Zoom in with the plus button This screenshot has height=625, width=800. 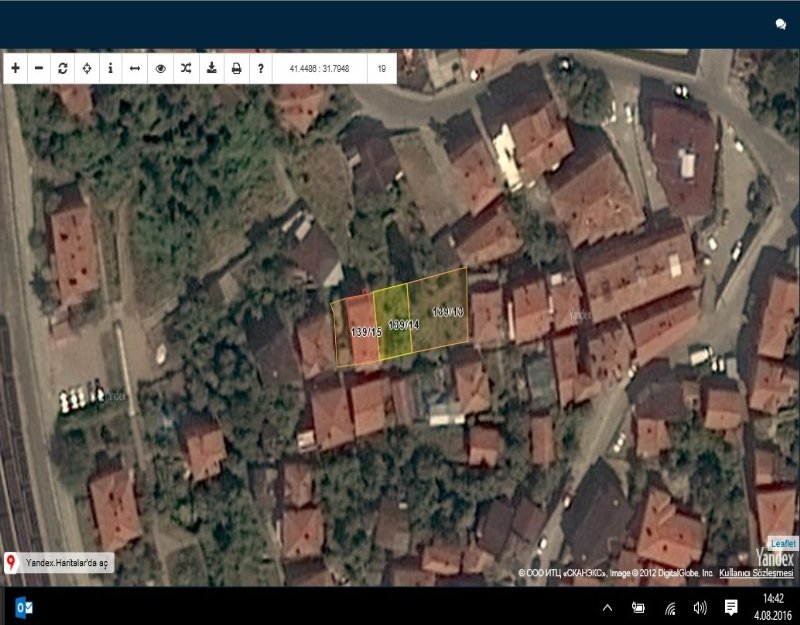pos(15,69)
